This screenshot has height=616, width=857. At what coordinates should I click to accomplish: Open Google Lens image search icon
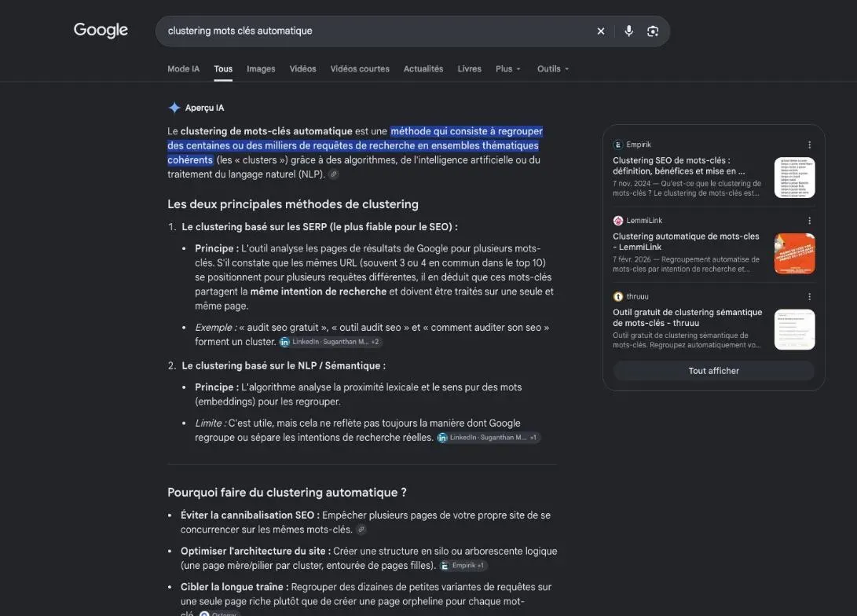point(653,31)
